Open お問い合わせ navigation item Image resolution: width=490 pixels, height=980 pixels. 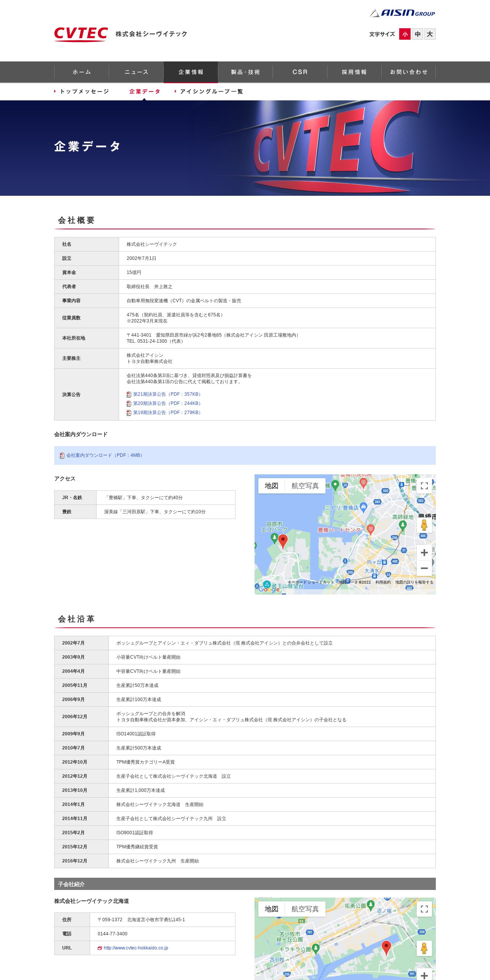click(409, 72)
